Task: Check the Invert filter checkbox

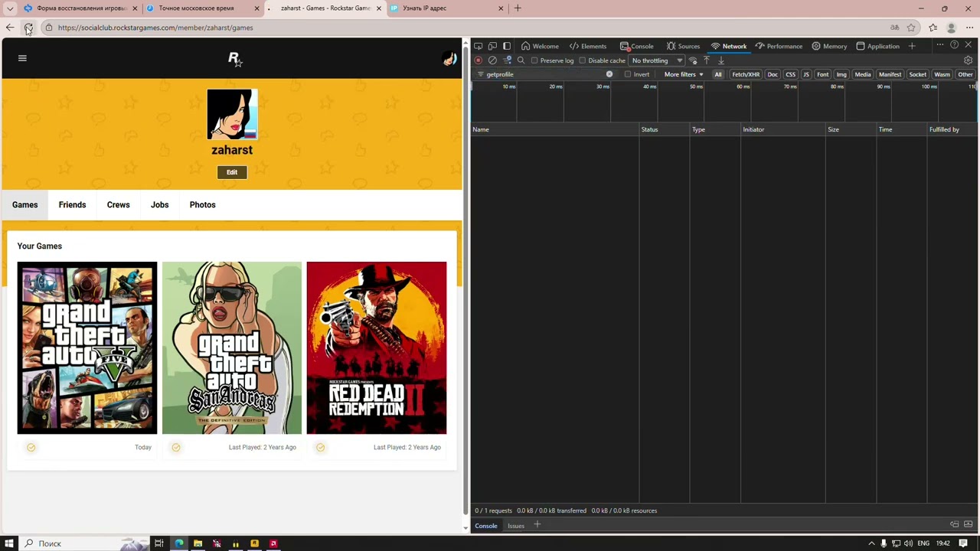Action: [628, 74]
